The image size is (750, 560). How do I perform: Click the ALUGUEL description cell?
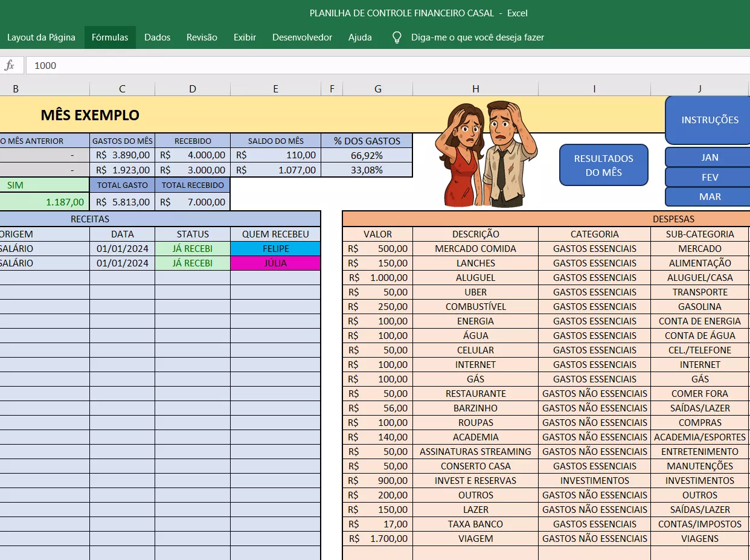coord(475,278)
